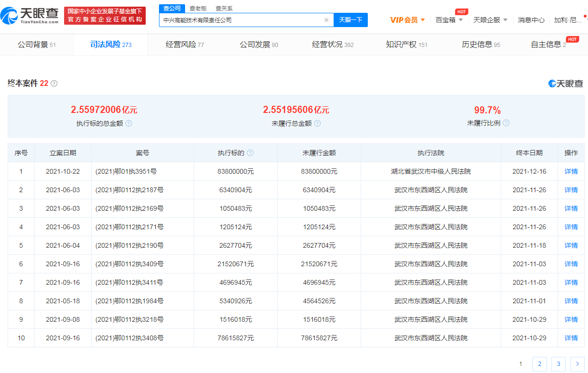Click the closing date 2021-12-16
The width and height of the screenshot is (588, 373).
(529, 171)
